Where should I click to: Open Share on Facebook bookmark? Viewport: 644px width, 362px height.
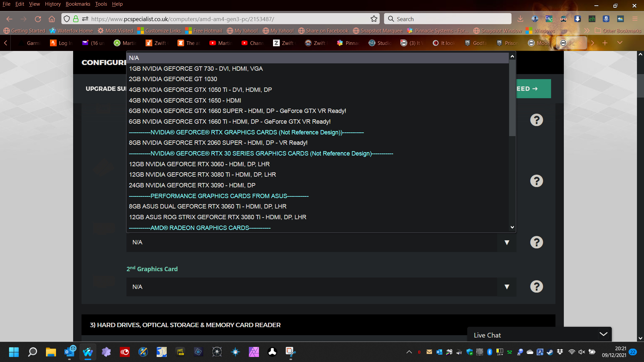point(323,31)
